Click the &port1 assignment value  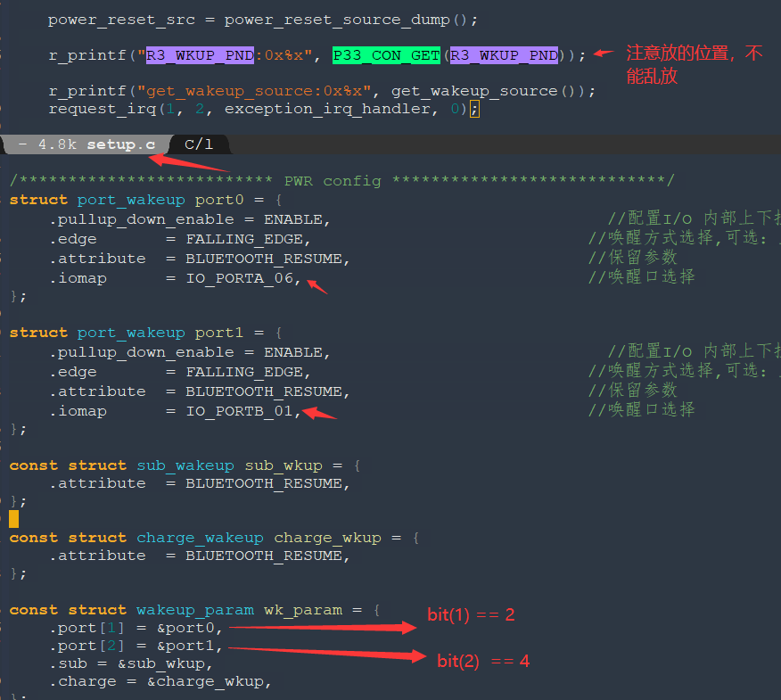(x=185, y=646)
